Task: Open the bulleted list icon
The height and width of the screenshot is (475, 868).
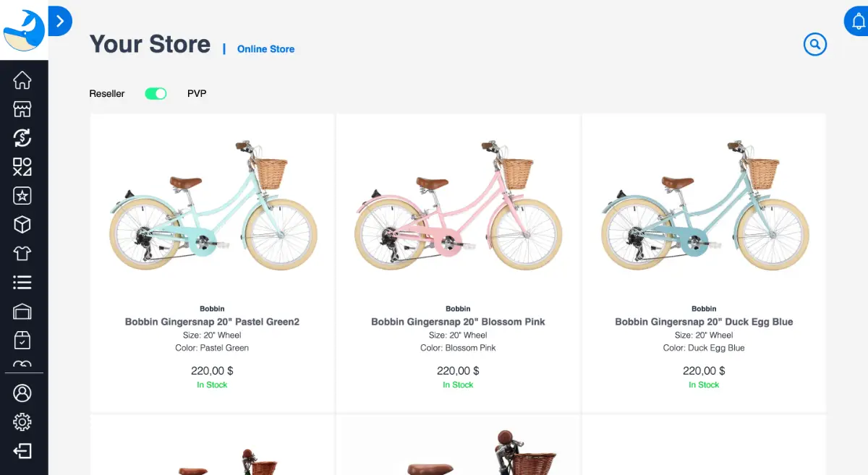Action: coord(22,282)
